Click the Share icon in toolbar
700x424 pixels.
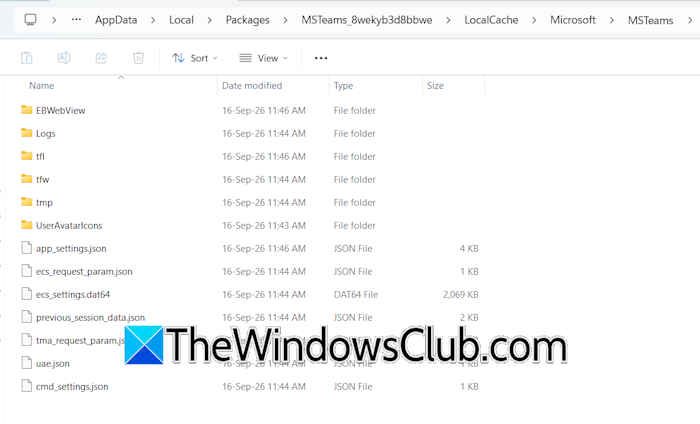point(101,58)
